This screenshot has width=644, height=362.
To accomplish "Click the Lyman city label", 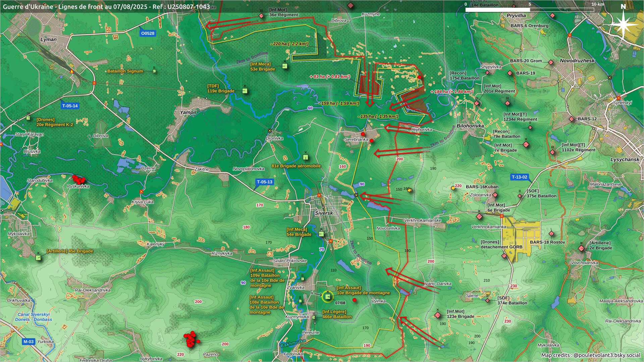I will click(x=48, y=40).
